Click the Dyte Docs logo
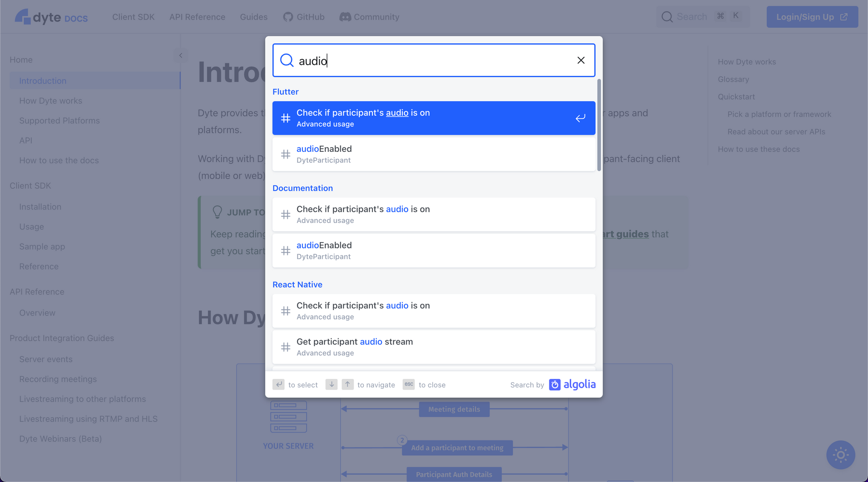This screenshot has width=868, height=482. point(51,17)
